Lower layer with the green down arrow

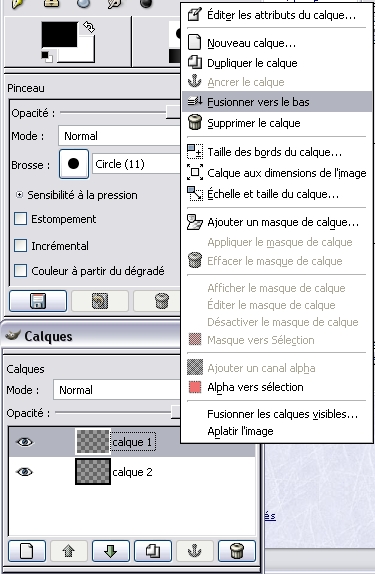111,551
